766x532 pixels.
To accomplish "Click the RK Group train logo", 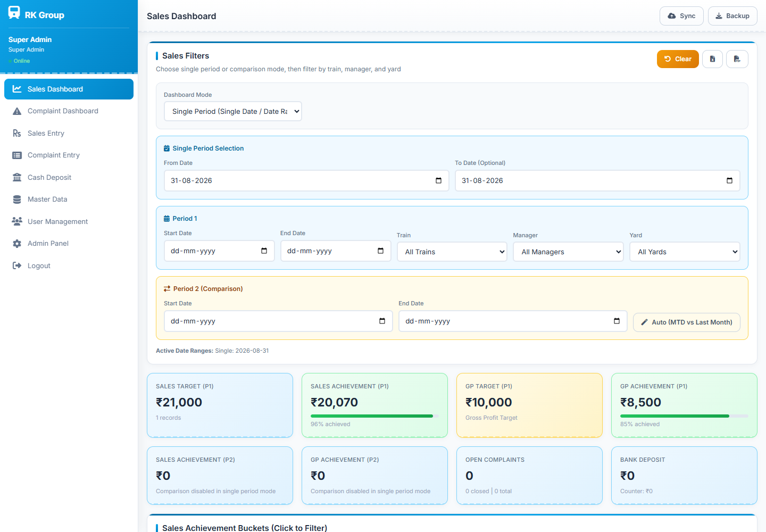I will (x=14, y=13).
